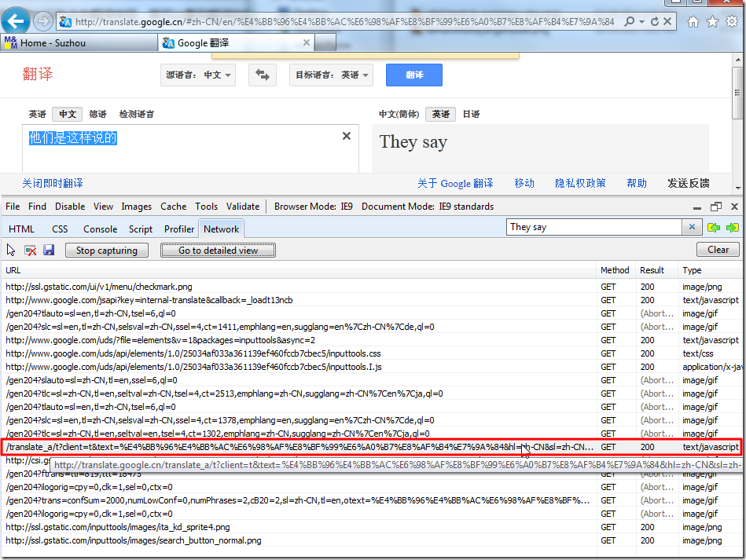Open the address bar dropdown arrow
746x560 pixels.
(641, 21)
